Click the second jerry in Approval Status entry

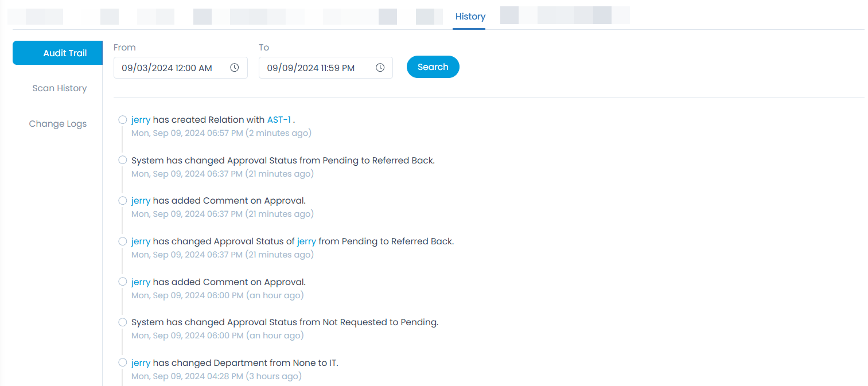tap(306, 241)
